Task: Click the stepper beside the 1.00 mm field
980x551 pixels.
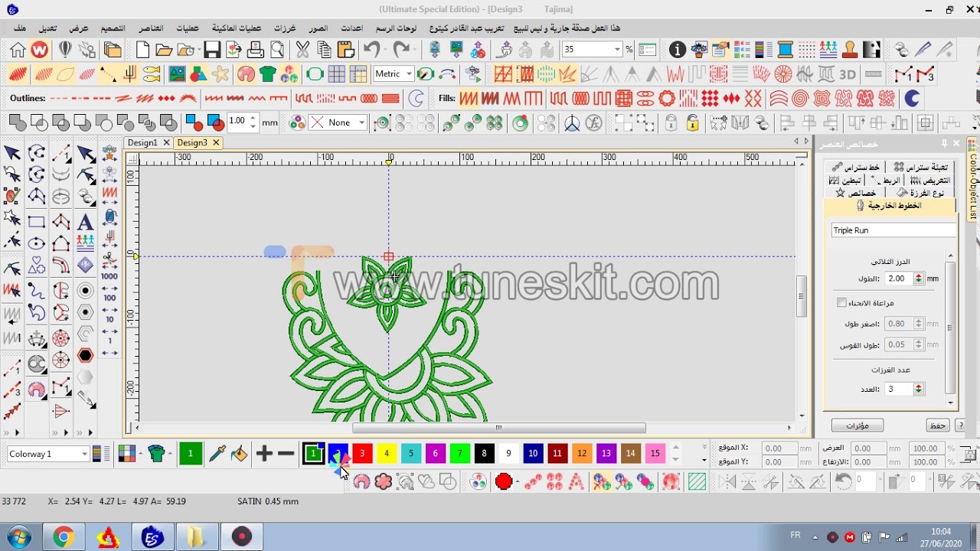Action: [x=253, y=122]
